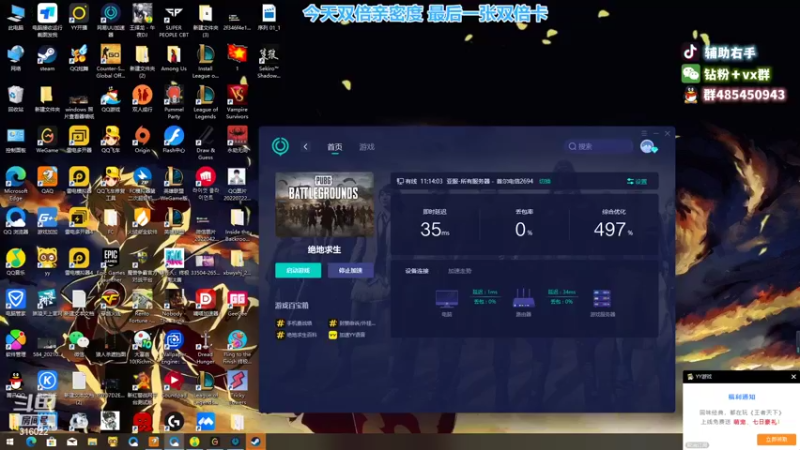800x450 pixels.
Task: Click the 0% packet loss value
Action: [523, 229]
